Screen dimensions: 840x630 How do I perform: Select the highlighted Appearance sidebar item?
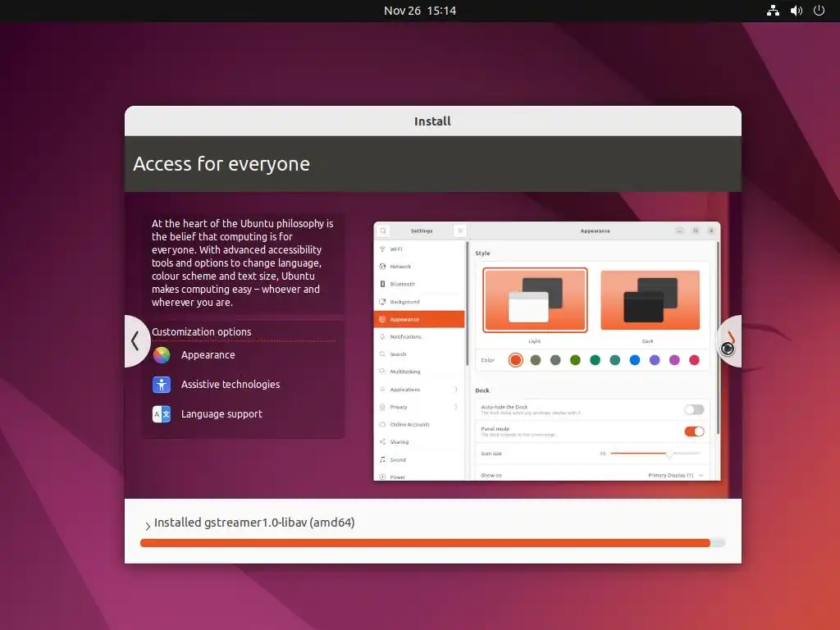[419, 319]
